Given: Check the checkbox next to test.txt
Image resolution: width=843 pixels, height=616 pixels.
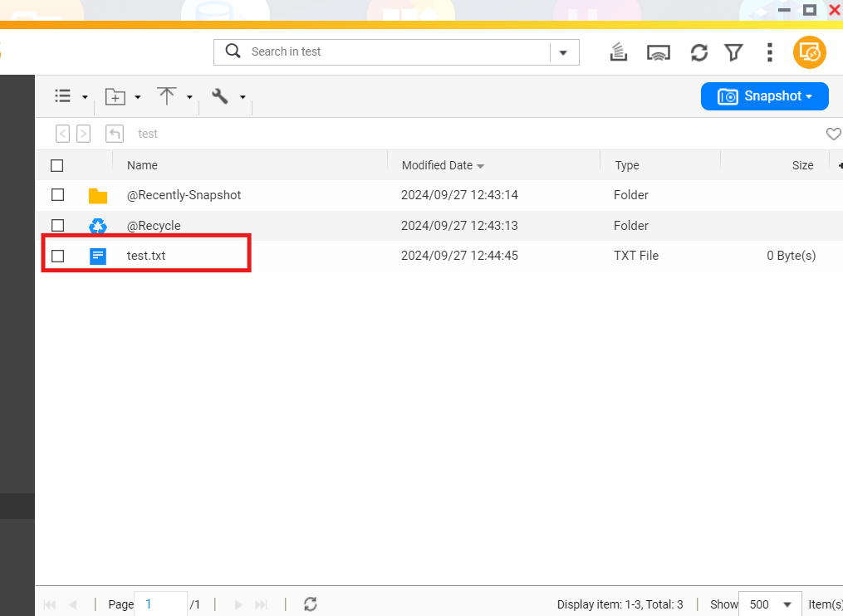Looking at the screenshot, I should [57, 256].
